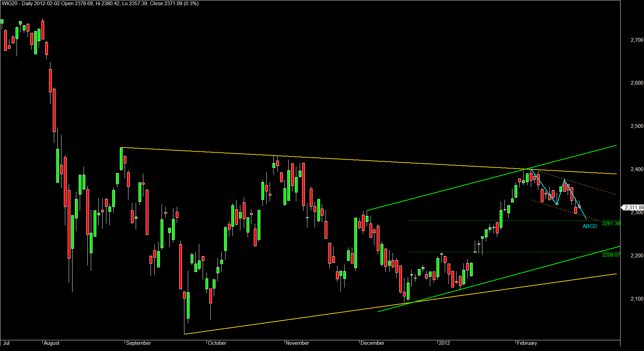Click the November label on time axis

[x=298, y=343]
